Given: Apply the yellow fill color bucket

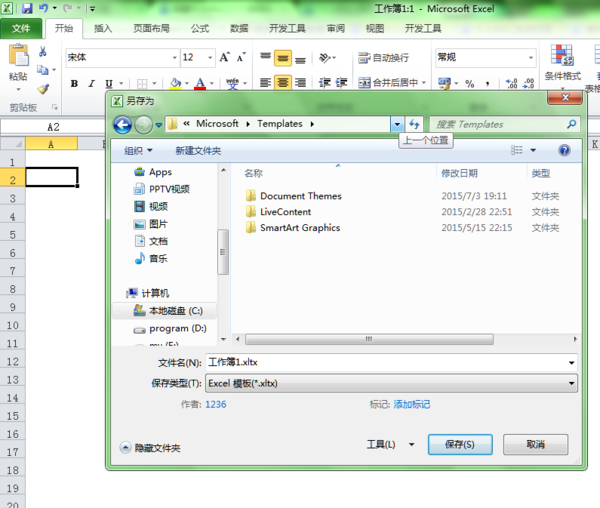Looking at the screenshot, I should 175,83.
